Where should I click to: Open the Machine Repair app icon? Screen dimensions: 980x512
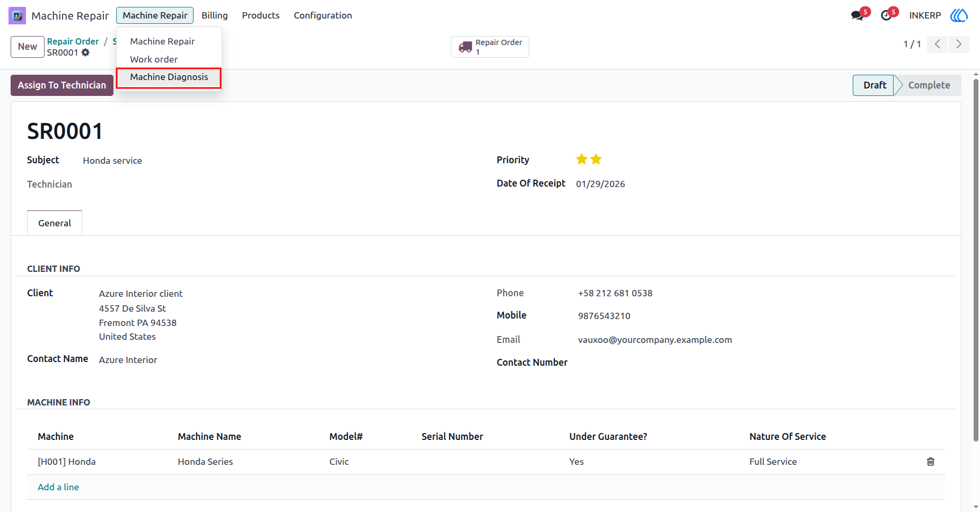[x=17, y=15]
